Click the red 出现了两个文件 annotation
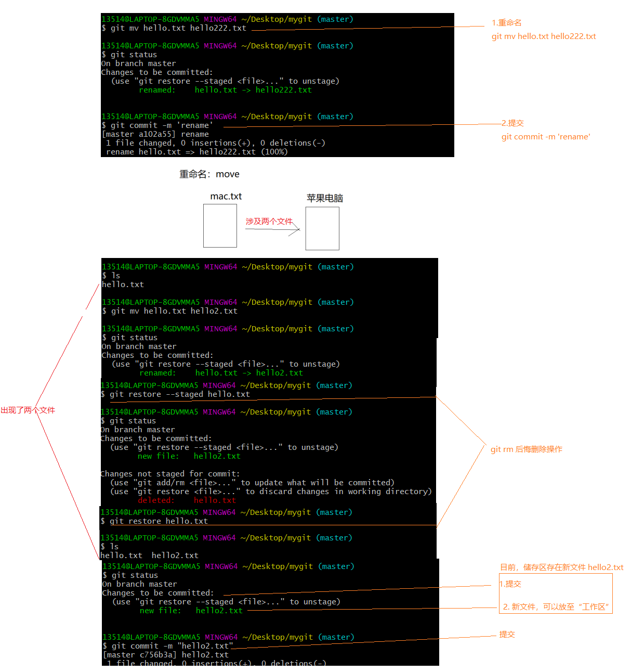631x672 pixels. [x=28, y=410]
